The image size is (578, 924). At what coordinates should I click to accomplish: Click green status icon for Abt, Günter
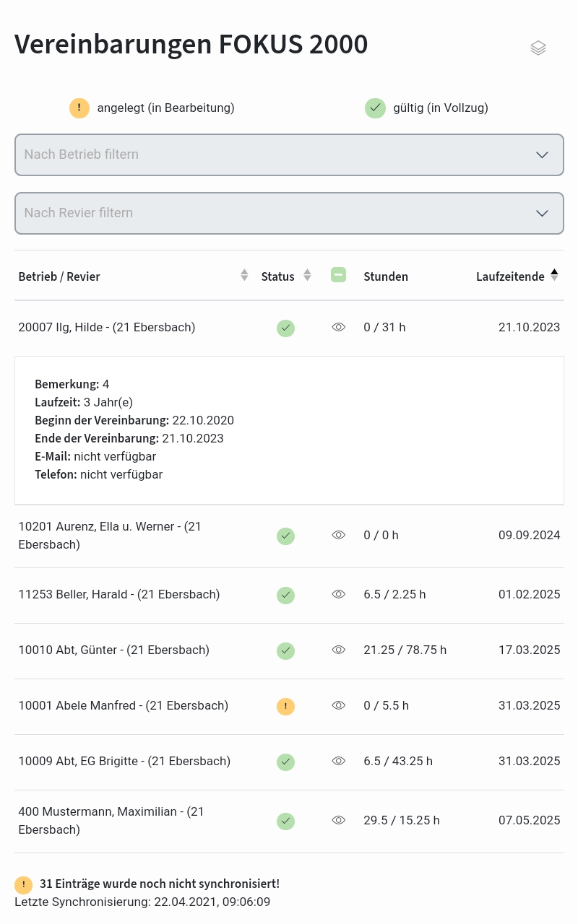(285, 651)
